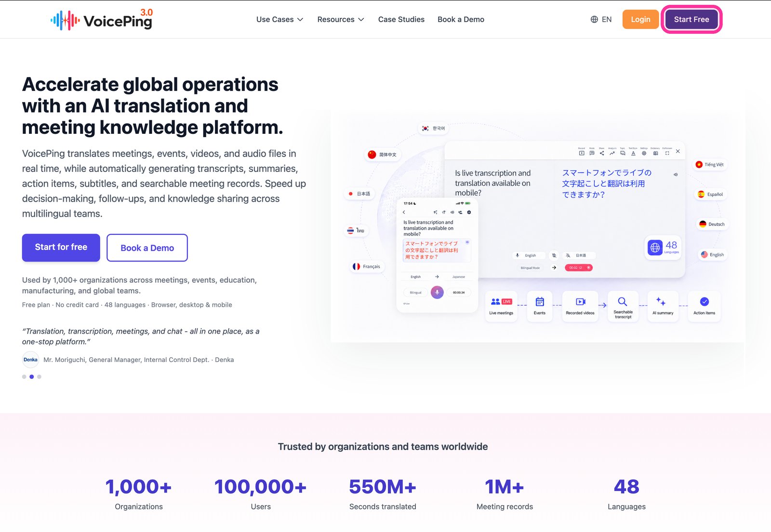The height and width of the screenshot is (532, 771).
Task: Click the Recorded videos tile
Action: pyautogui.click(x=580, y=306)
